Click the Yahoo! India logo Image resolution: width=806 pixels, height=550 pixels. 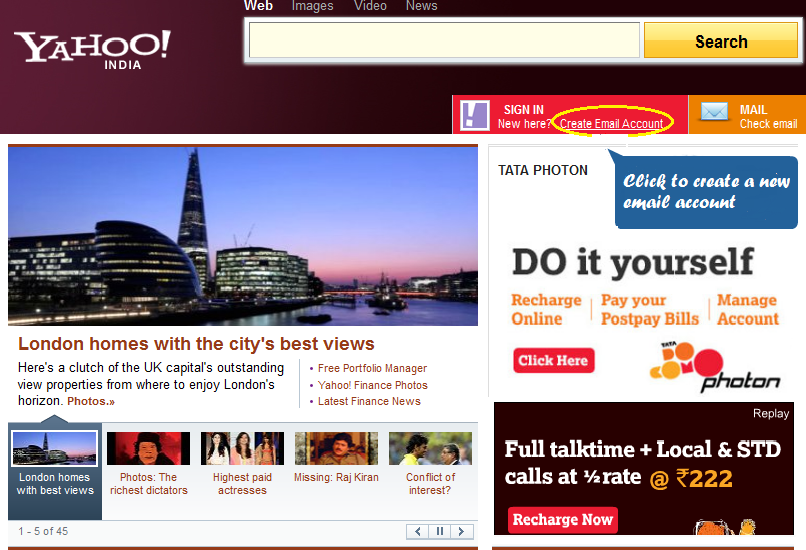(93, 49)
